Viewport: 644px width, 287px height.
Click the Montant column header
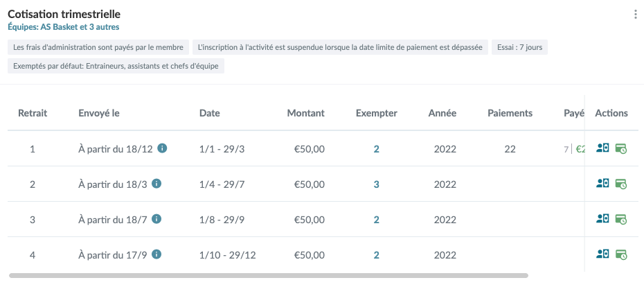(305, 113)
